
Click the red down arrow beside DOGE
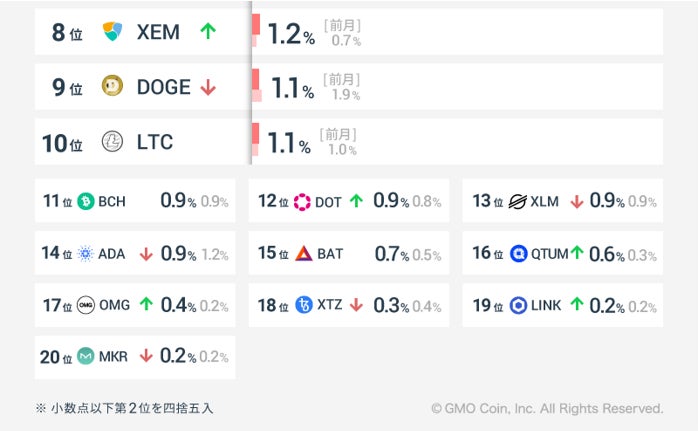click(207, 87)
